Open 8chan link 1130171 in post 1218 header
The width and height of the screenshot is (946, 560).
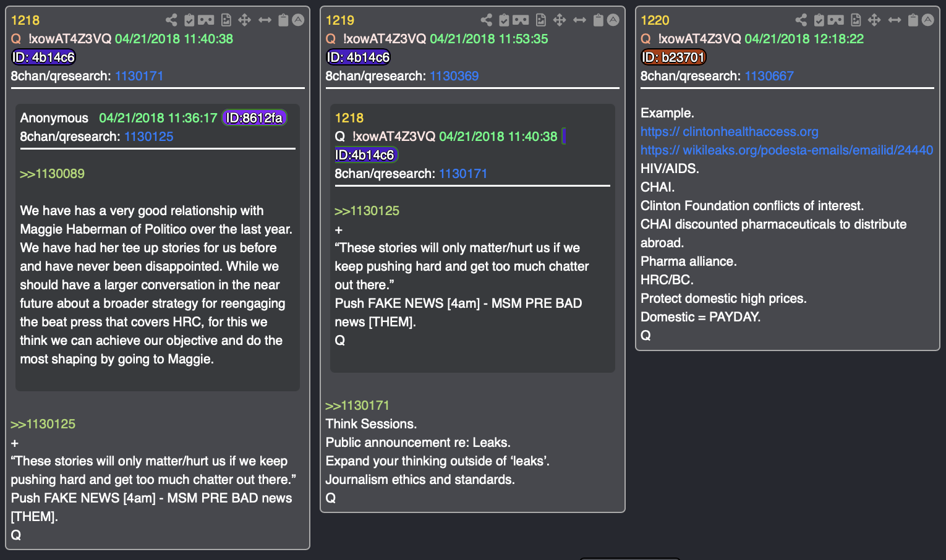click(139, 76)
